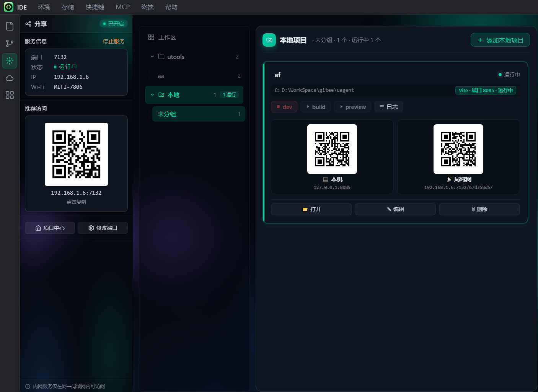Click the satellite icon beside 局域网
The height and width of the screenshot is (392, 538).
(x=449, y=179)
